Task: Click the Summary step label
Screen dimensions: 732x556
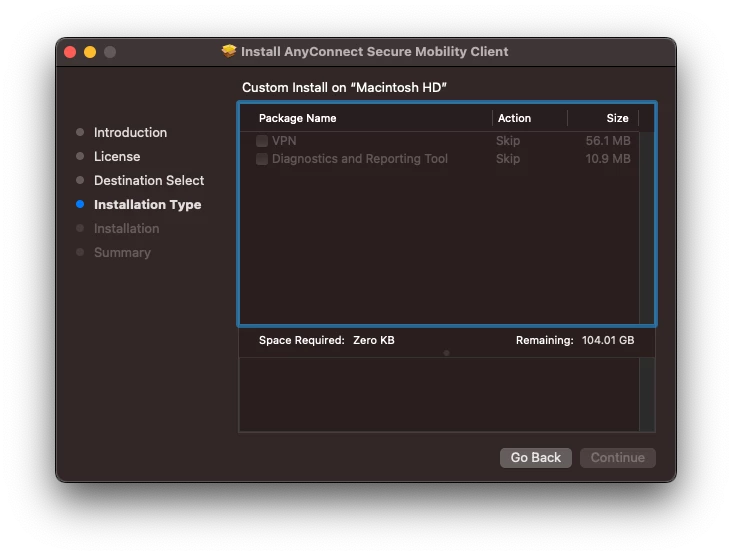Action: click(122, 253)
